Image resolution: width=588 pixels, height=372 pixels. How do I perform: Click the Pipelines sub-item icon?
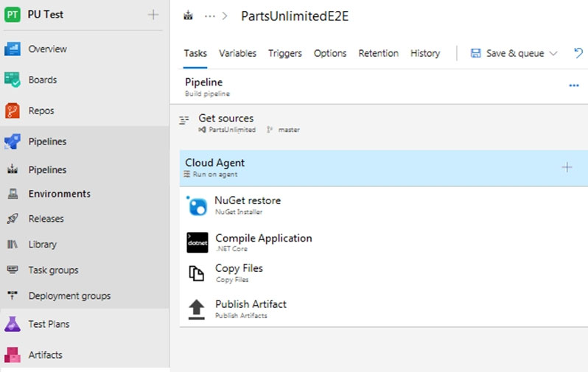13,169
